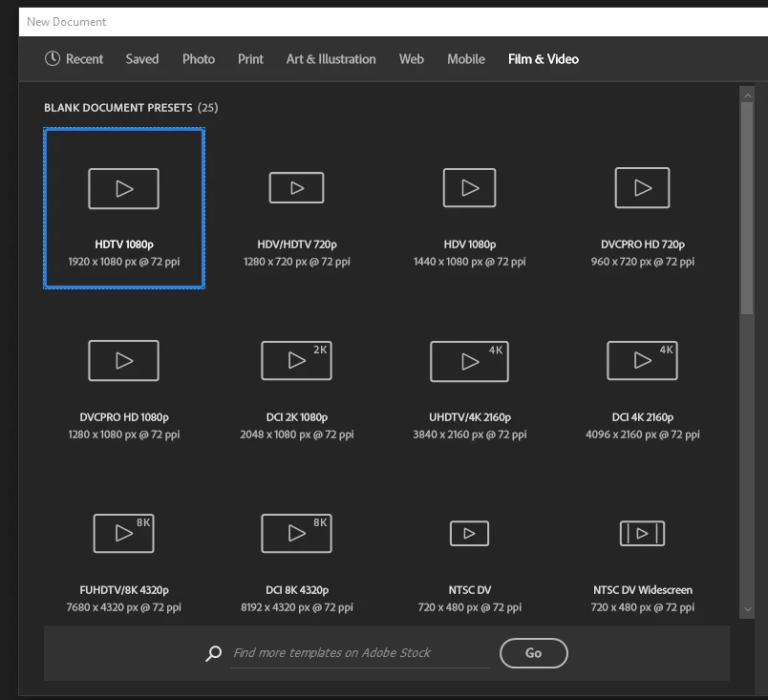
Task: Select the HDTV 1080p preset icon
Action: coord(123,188)
